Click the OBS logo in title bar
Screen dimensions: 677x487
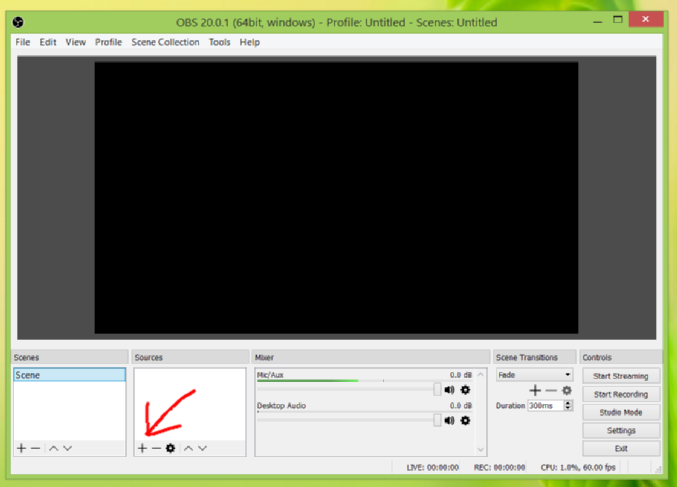pyautogui.click(x=18, y=22)
